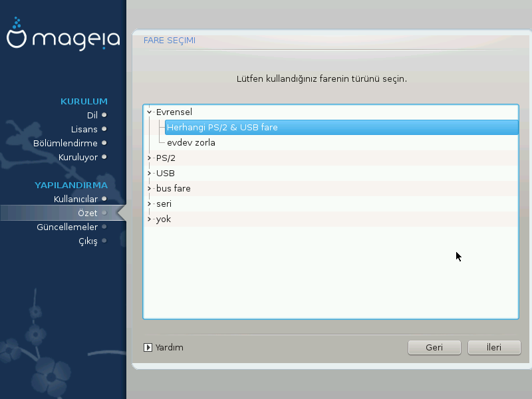Expand the yok category
This screenshot has width=532, height=399.
150,219
